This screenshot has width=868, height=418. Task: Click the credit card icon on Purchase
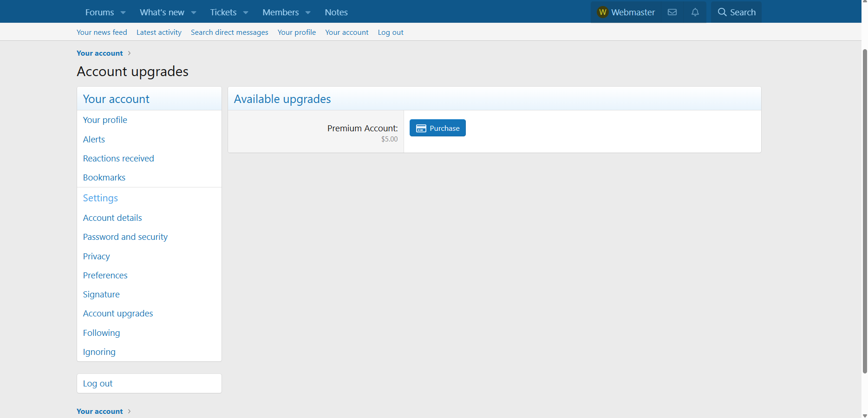[421, 128]
